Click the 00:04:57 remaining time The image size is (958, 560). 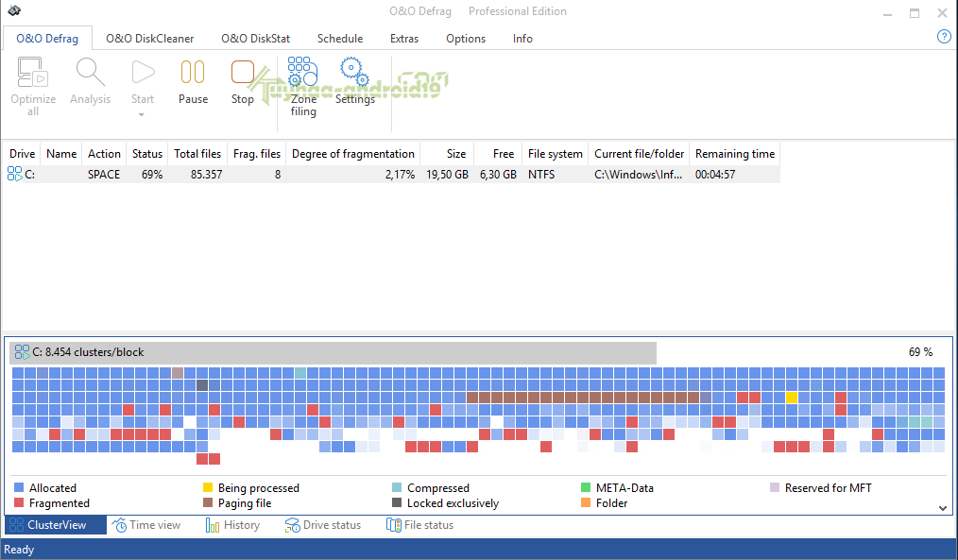pos(715,175)
